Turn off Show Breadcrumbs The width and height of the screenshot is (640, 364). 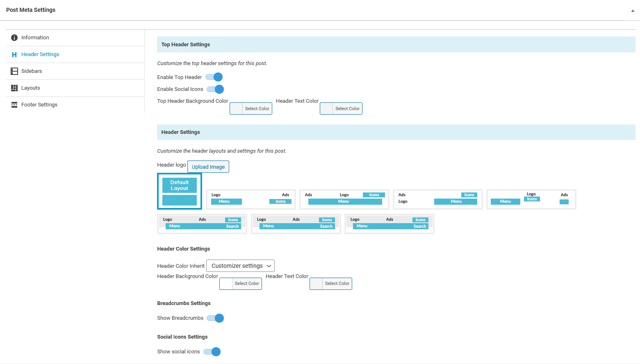click(215, 318)
